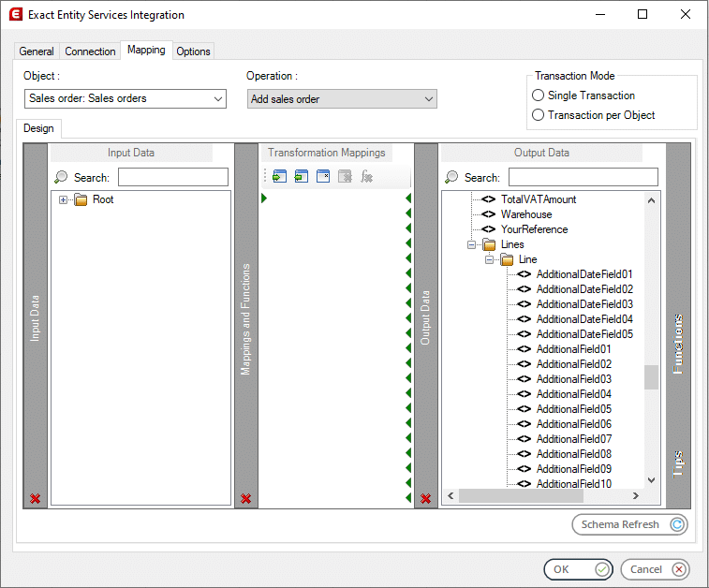Collapse the Lines node in output tree
This screenshot has height=588, width=709.
(472, 245)
